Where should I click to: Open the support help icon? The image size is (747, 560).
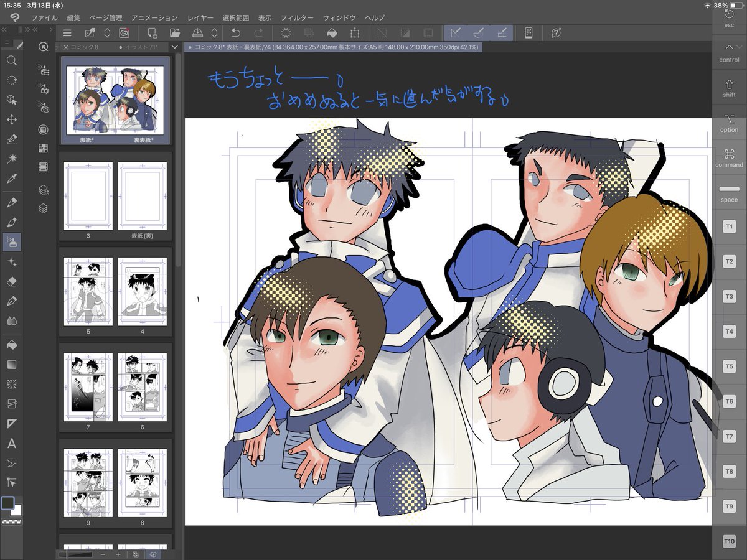point(557,33)
